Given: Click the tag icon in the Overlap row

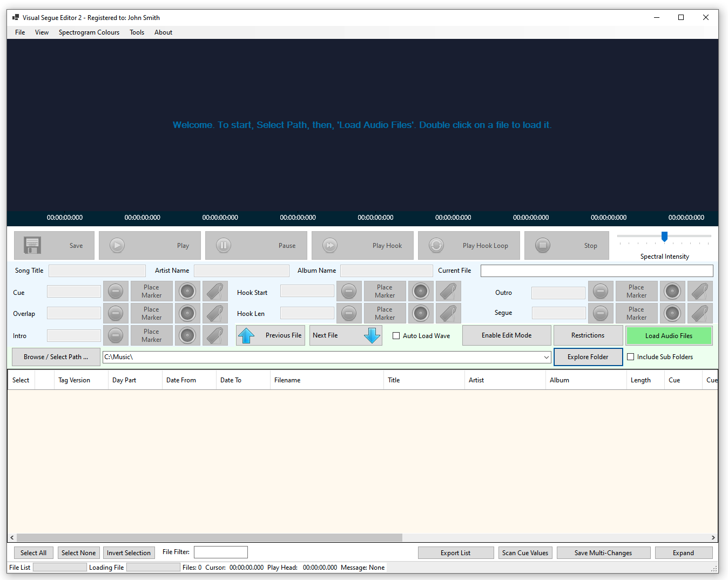Looking at the screenshot, I should [x=215, y=313].
